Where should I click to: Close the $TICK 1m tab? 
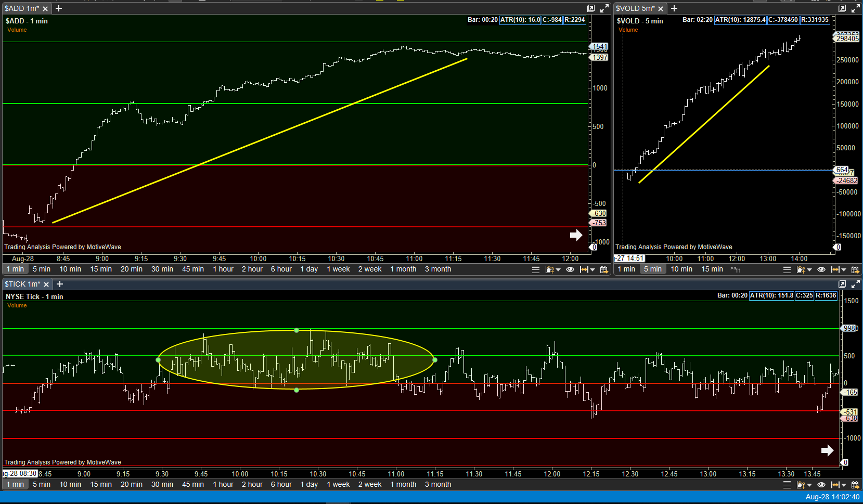pos(46,285)
